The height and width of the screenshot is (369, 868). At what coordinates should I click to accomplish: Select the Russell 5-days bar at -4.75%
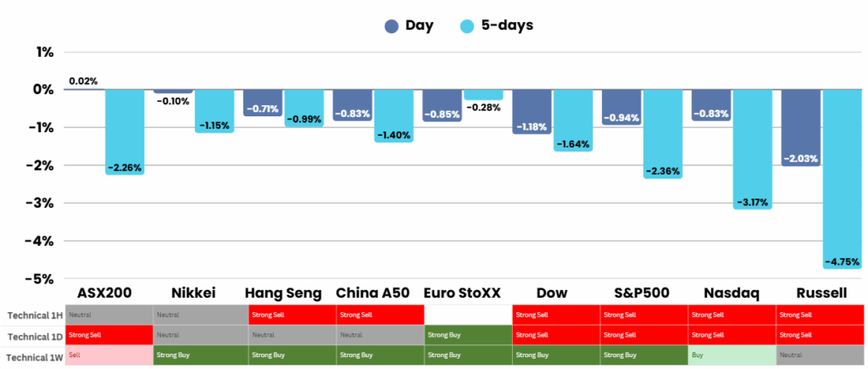[x=842, y=179]
